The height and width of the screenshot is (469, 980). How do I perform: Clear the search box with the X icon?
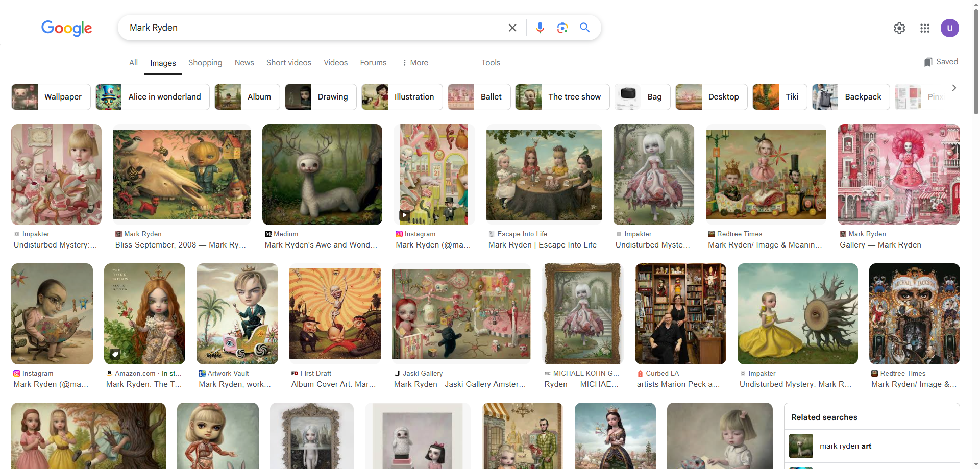512,28
